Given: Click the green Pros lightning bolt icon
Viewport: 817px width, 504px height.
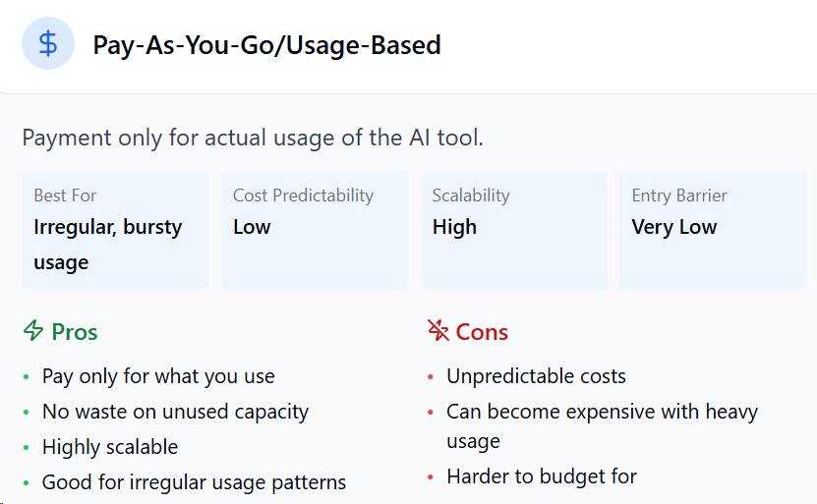Looking at the screenshot, I should (33, 331).
